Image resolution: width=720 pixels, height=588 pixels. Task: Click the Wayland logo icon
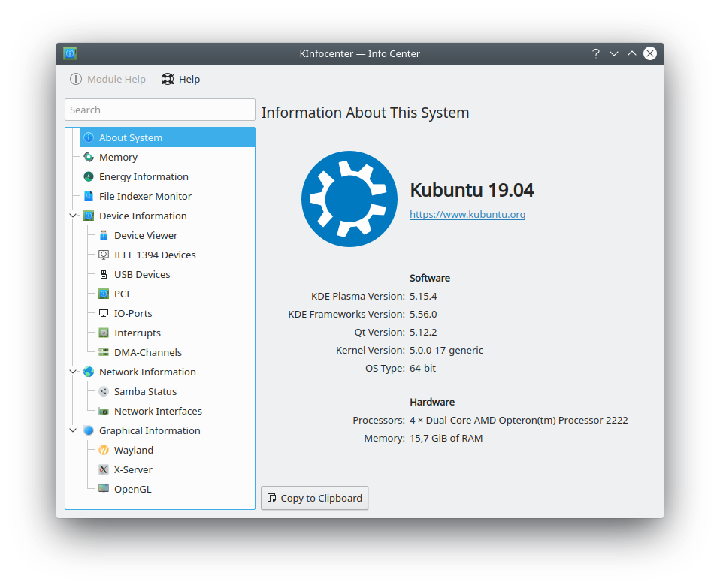[104, 451]
